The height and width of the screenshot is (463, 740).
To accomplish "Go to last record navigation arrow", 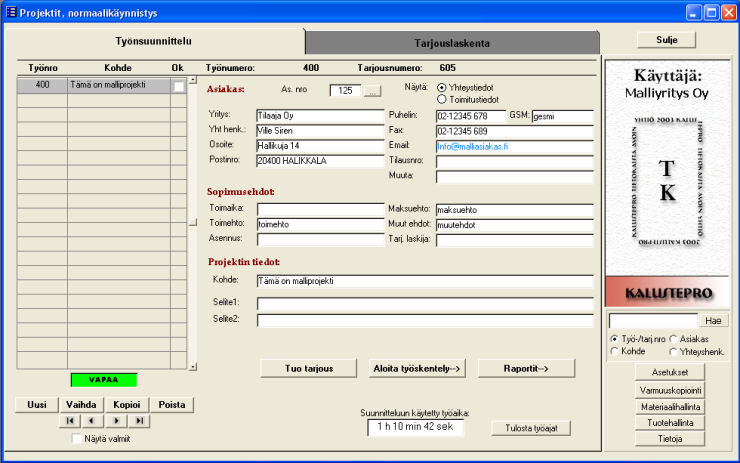I will point(140,421).
